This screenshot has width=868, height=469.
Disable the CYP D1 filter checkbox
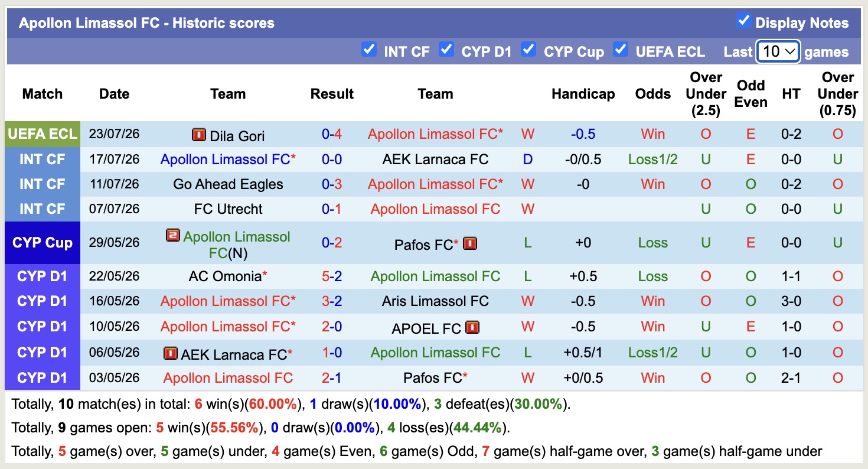tap(446, 49)
